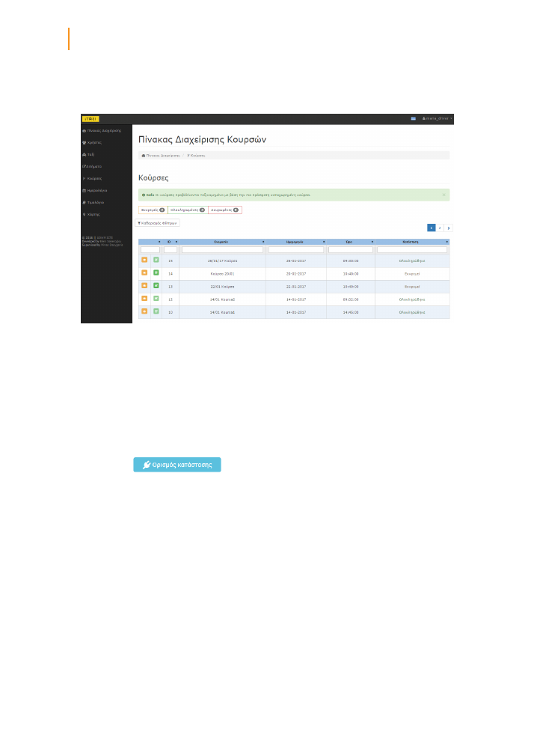Select the '14/01 Κούρσα1' name cell
Image resolution: width=534 pixels, height=756 pixels.
[223, 312]
